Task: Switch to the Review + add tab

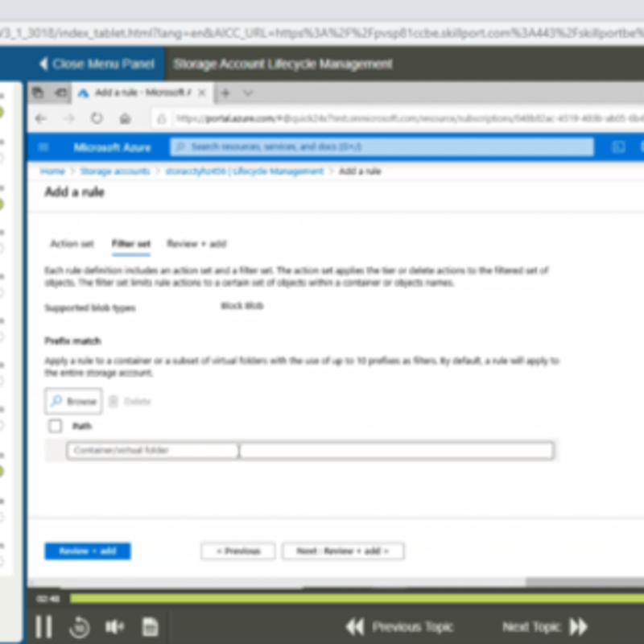Action: tap(196, 244)
